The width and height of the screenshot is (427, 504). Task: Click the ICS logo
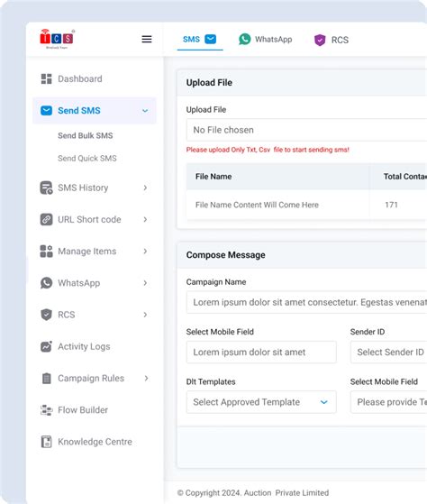tap(57, 39)
